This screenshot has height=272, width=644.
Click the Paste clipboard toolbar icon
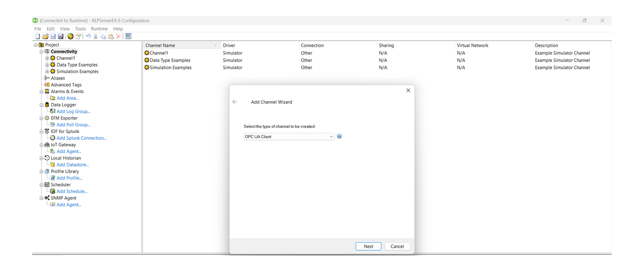111,36
